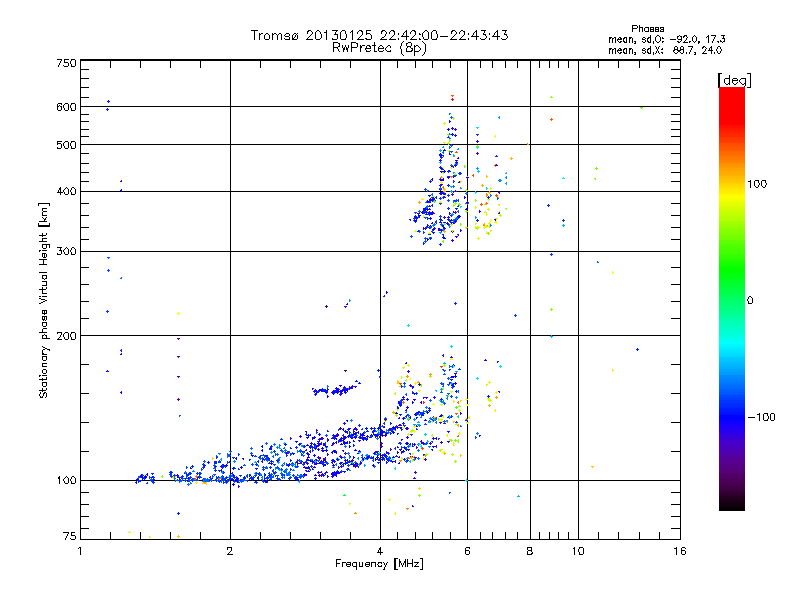Click the plot title 'Tromsø 20130125 22:42:00-22:43:43'
Screen dimensions: 800x600
379,35
